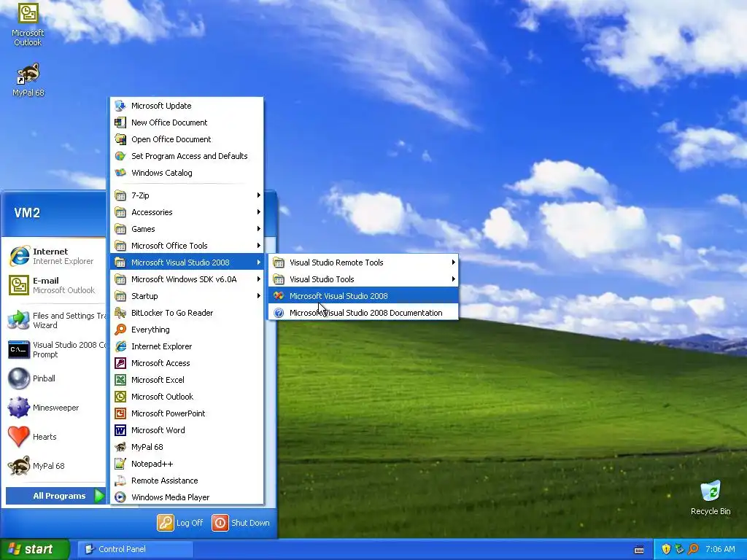Click Microsoft Excel icon
This screenshot has height=560, width=747.
[120, 379]
